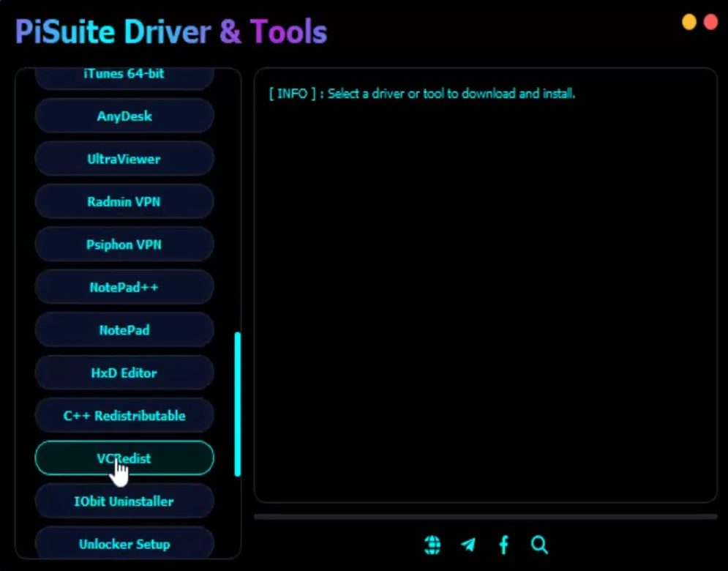Click the cyan tool list scrollbar

pos(238,404)
